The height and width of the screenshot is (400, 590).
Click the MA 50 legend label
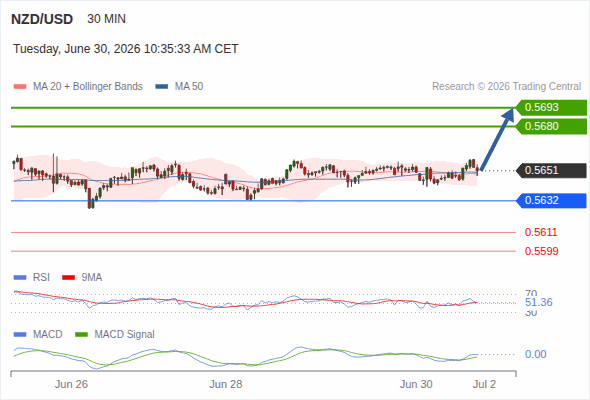point(189,87)
